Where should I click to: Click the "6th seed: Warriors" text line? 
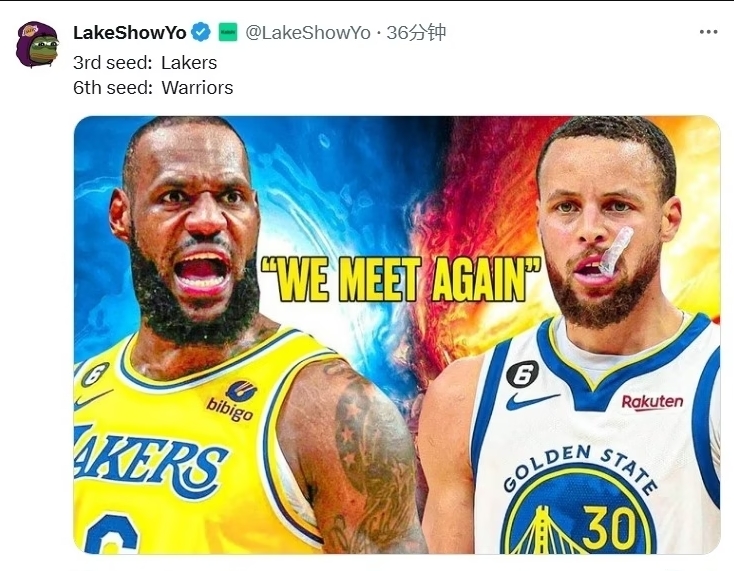[153, 88]
